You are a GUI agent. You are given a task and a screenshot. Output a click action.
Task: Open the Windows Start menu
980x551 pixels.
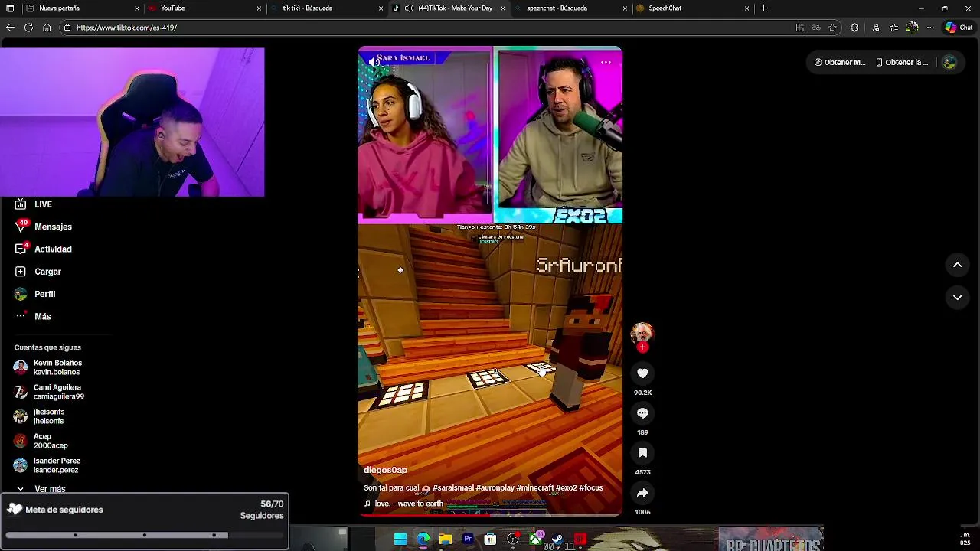[400, 540]
